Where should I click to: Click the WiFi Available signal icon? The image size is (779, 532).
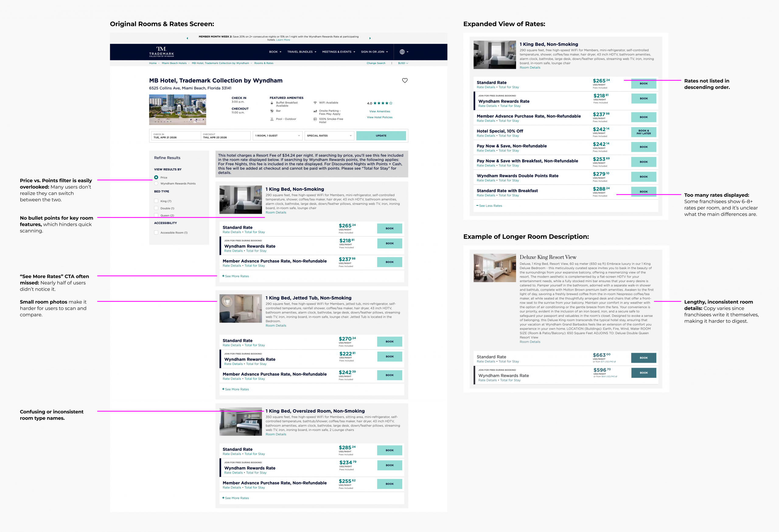315,103
